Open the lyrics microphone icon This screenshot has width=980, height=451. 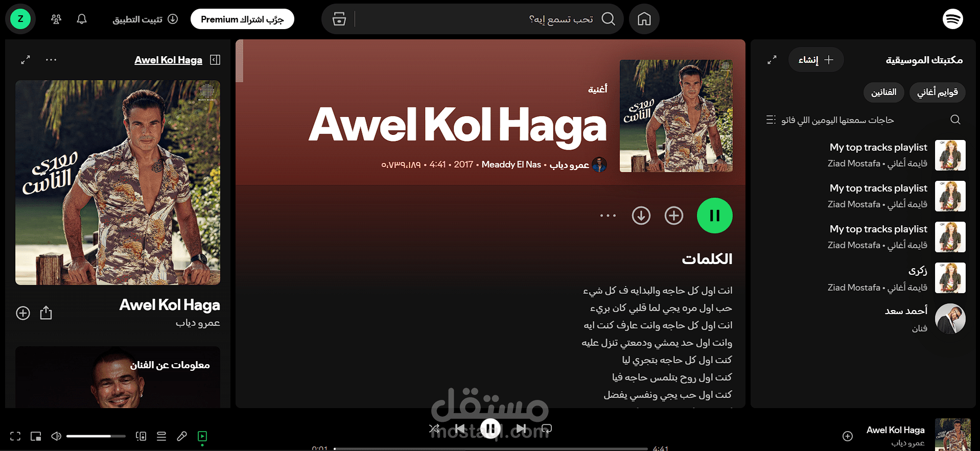182,436
